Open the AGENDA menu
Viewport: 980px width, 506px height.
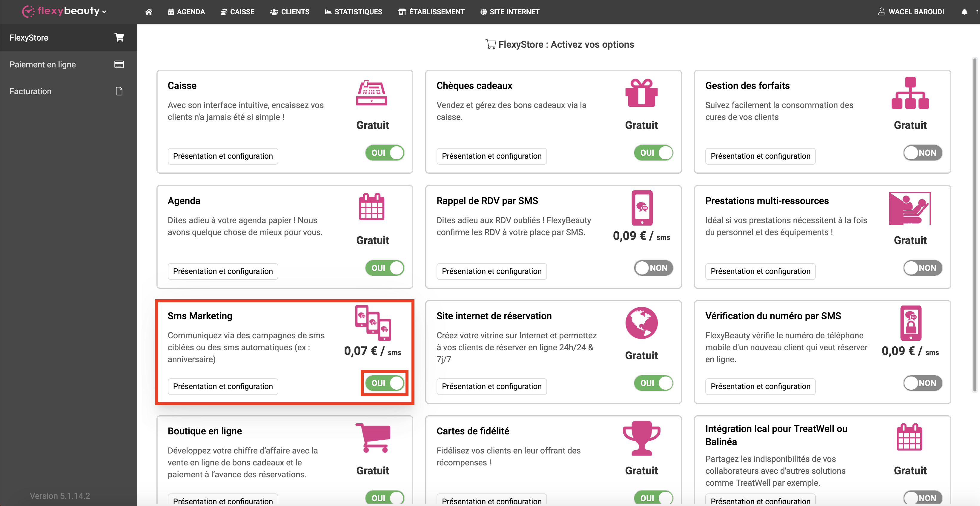(186, 12)
